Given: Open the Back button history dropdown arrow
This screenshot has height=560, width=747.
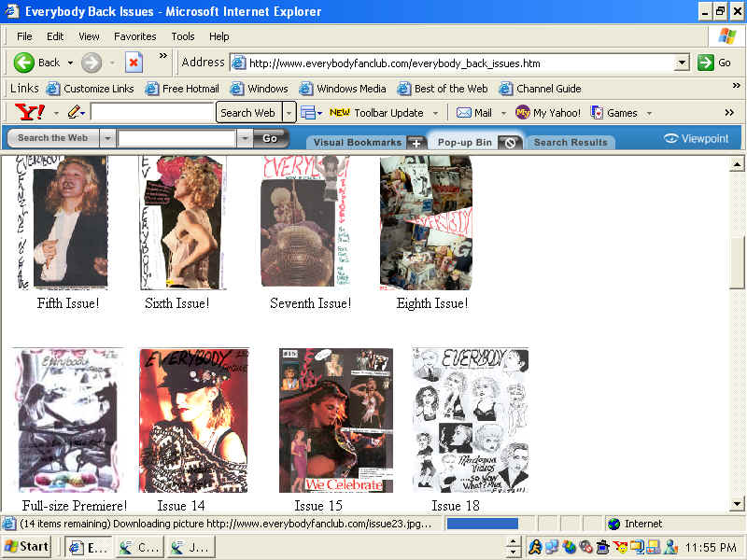Looking at the screenshot, I should click(x=71, y=63).
